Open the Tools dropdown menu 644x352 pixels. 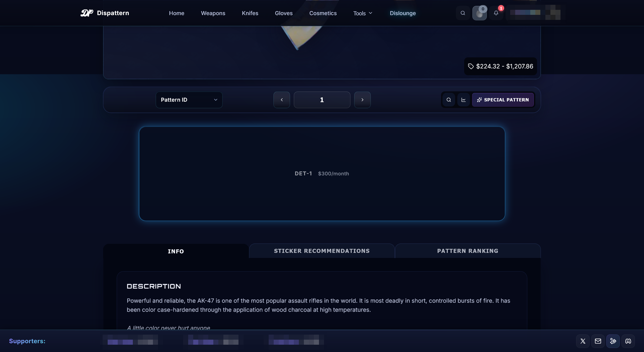pyautogui.click(x=363, y=13)
